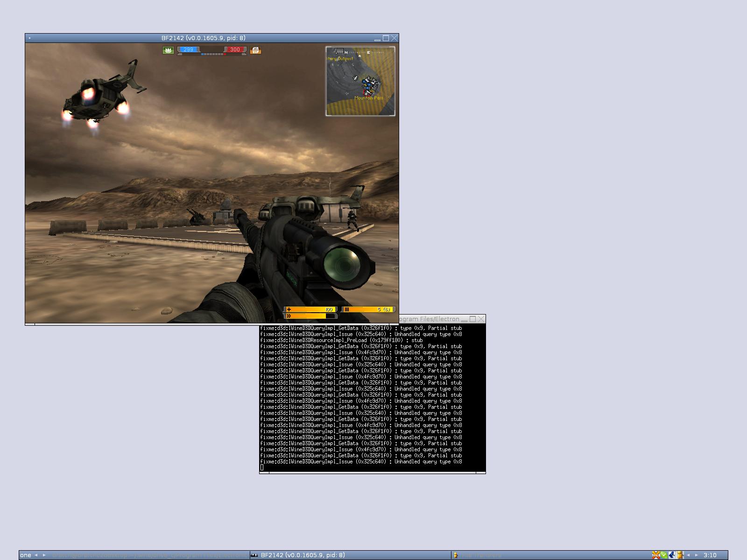This screenshot has width=747, height=560.
Task: Select the dimmed taskbar entry with yellow icon
Action: (x=551, y=555)
